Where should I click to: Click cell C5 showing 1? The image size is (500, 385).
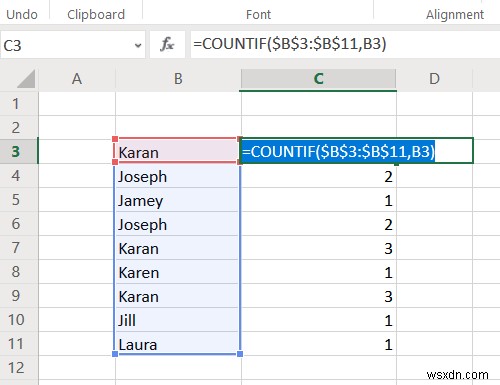pos(319,200)
